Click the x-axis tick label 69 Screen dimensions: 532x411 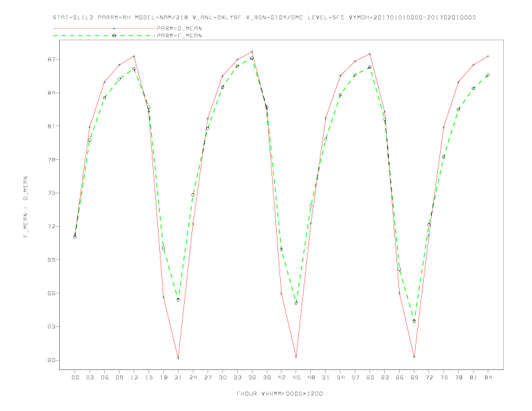414,377
